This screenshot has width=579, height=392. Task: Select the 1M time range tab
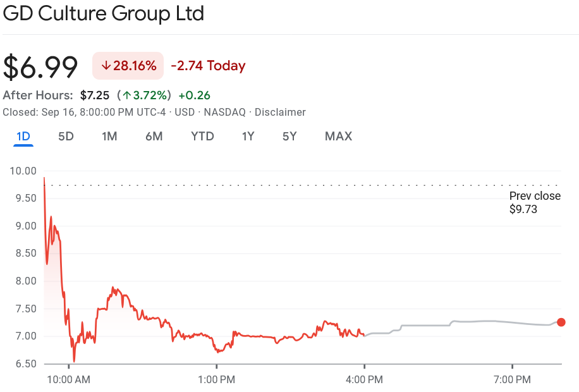[x=109, y=136]
